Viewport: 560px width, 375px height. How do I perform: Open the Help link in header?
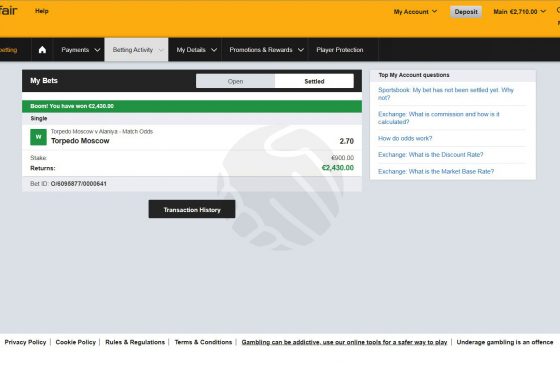(41, 11)
